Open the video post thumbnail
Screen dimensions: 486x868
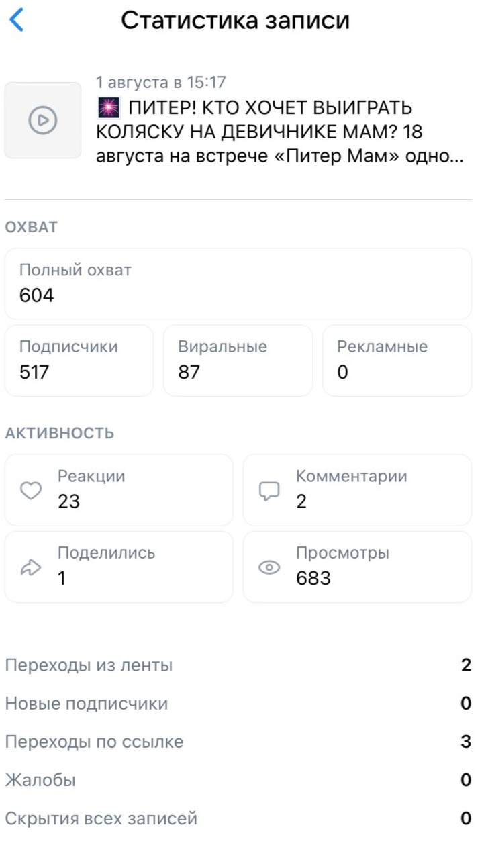[x=43, y=120]
